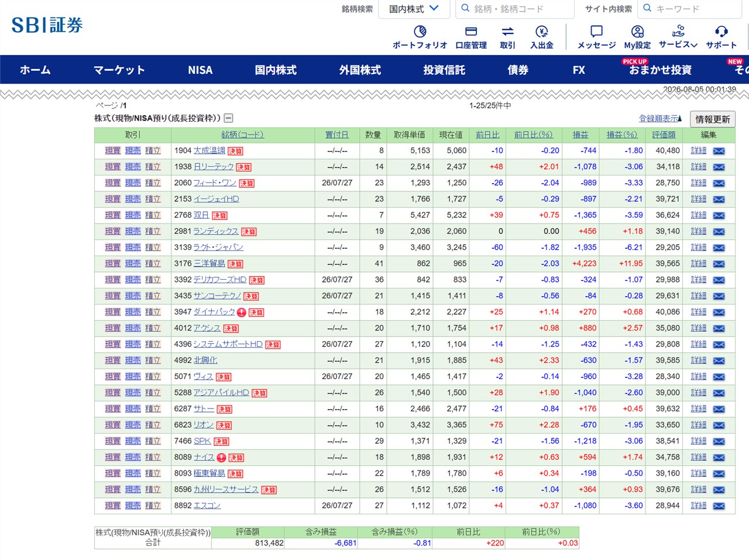Sort table by 損益(%) column

pyautogui.click(x=621, y=135)
